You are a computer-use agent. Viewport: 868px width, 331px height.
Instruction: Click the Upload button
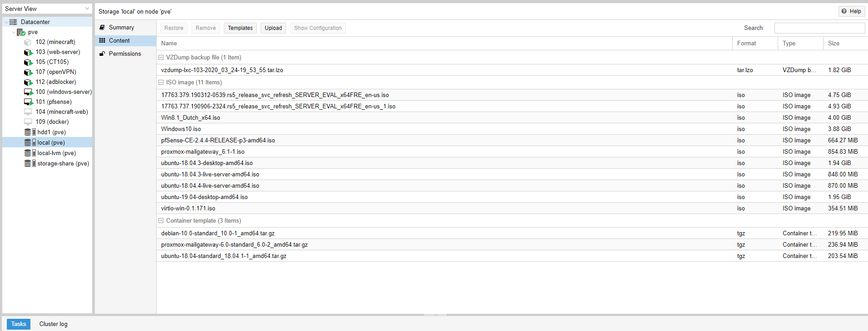tap(273, 28)
